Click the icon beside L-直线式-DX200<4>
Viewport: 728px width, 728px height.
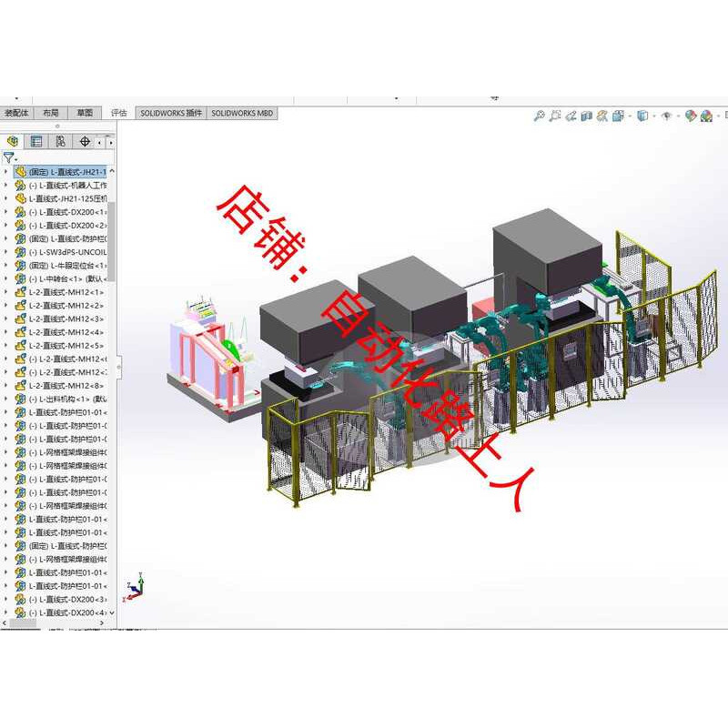coord(20,612)
